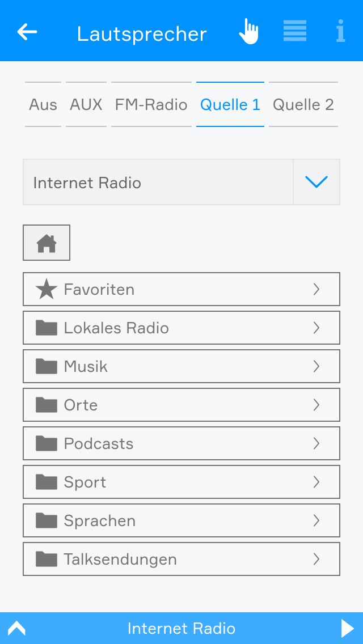This screenshot has width=363, height=644.
Task: Expand the Sport category chevron
Action: tap(316, 482)
